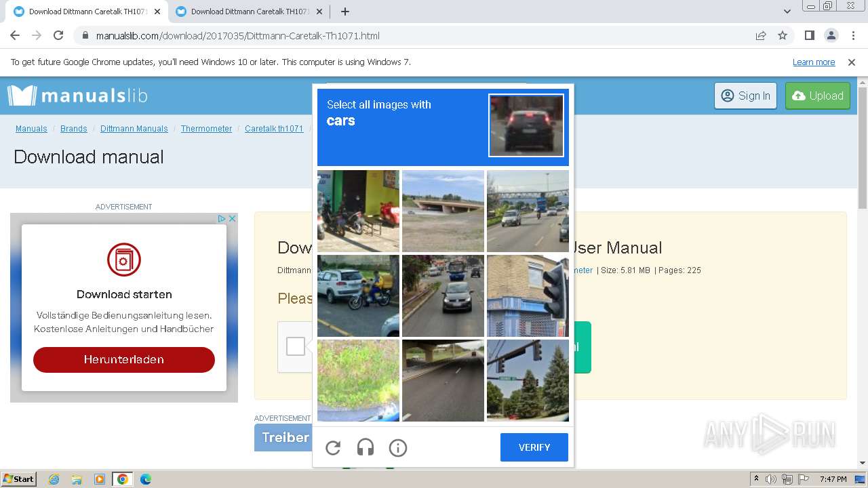Switch to second Dittmann Caretalk tab

point(249,12)
